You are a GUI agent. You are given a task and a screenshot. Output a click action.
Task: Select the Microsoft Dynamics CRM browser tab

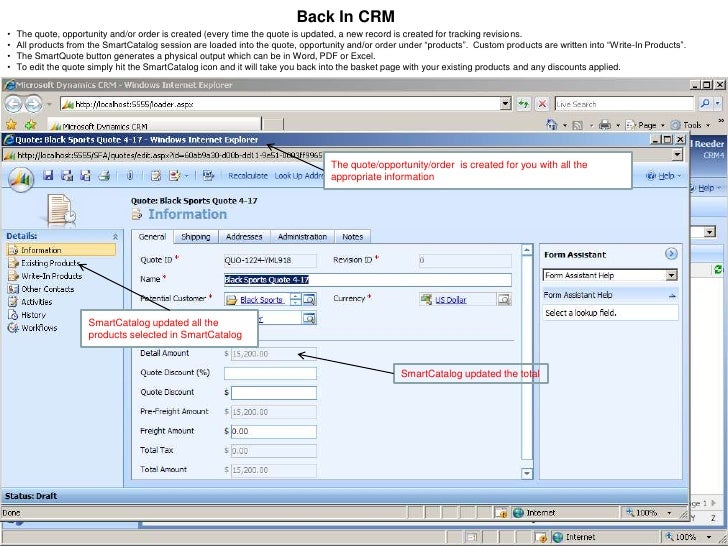tap(154, 126)
